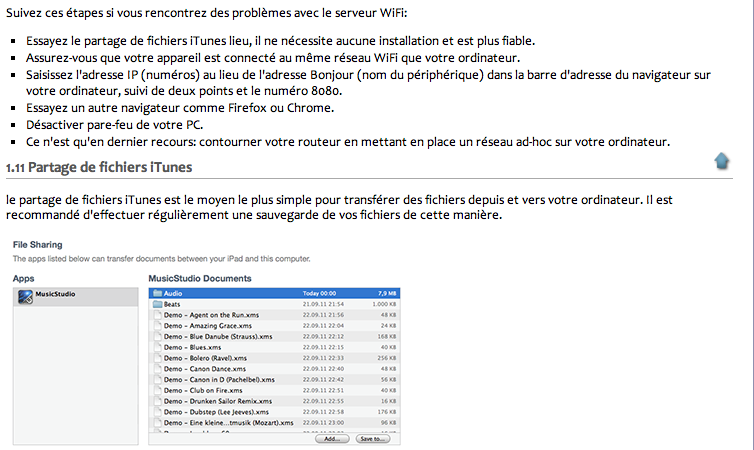
Task: Click the 'Today 00:00' date of Audio
Action: [319, 293]
